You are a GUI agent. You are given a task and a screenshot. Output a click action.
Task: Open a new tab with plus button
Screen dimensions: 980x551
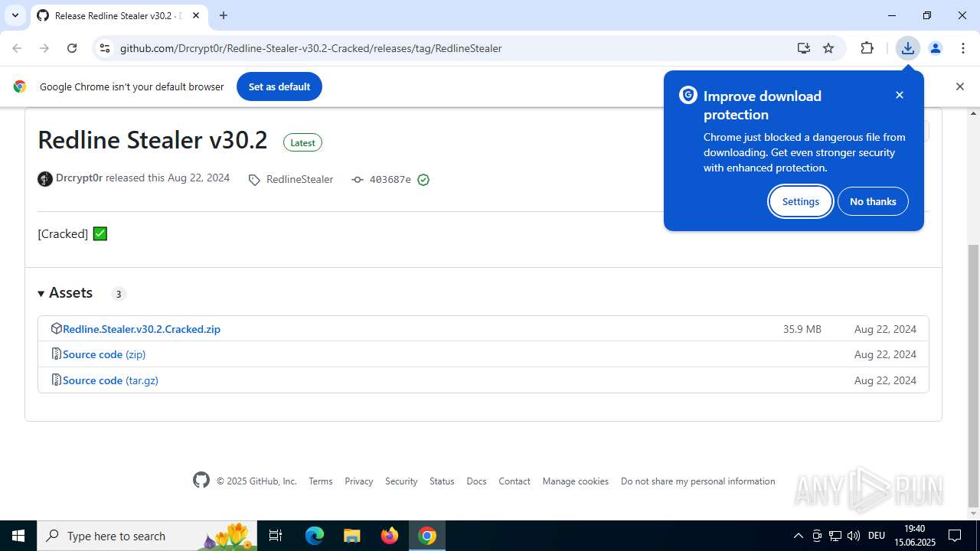click(224, 15)
